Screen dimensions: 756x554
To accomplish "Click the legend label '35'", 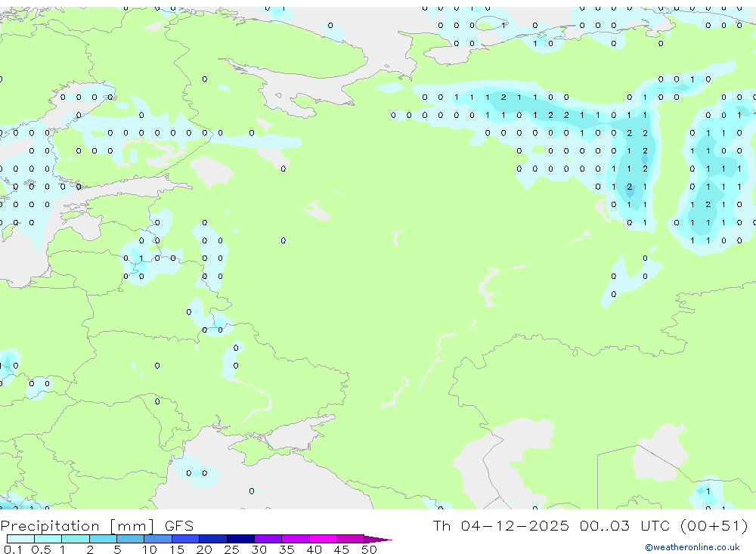I will click(x=287, y=549).
